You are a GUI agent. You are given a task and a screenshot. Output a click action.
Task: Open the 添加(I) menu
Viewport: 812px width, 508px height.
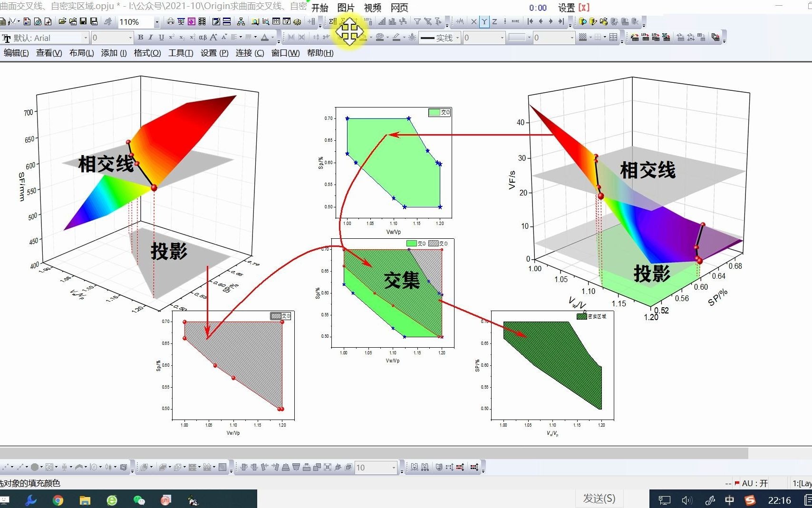pyautogui.click(x=114, y=53)
